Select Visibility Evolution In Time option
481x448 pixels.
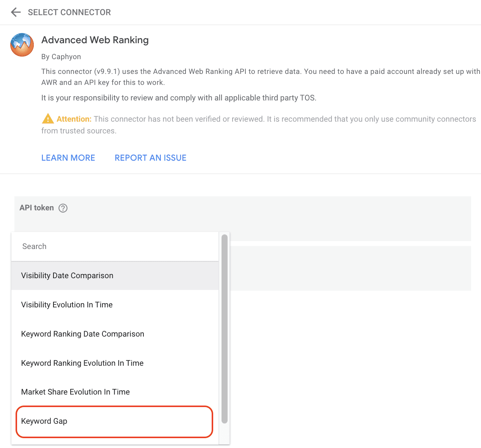(115, 305)
